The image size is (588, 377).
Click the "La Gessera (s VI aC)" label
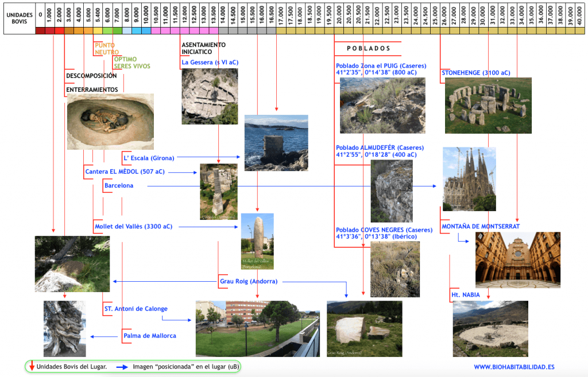point(210,62)
